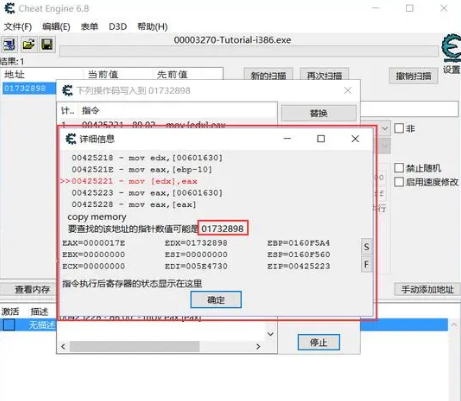The height and width of the screenshot is (401, 461).
Task: Click the open process computer icon
Action: pyautogui.click(x=9, y=44)
